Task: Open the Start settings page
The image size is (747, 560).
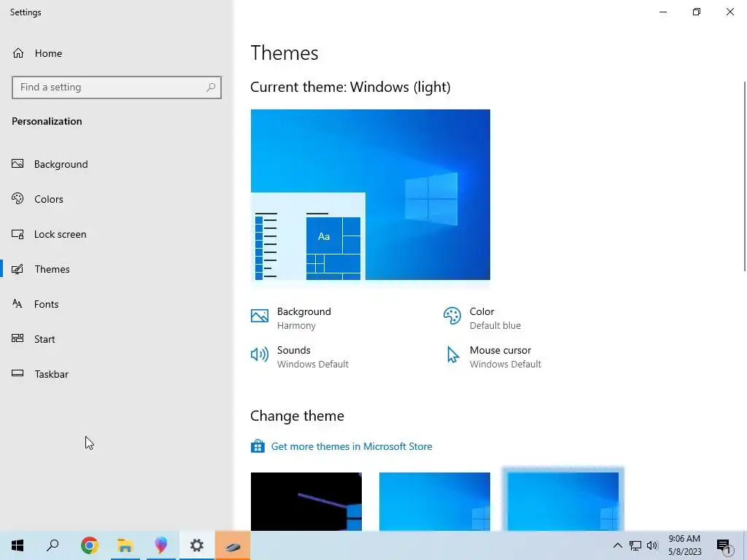Action: tap(44, 339)
